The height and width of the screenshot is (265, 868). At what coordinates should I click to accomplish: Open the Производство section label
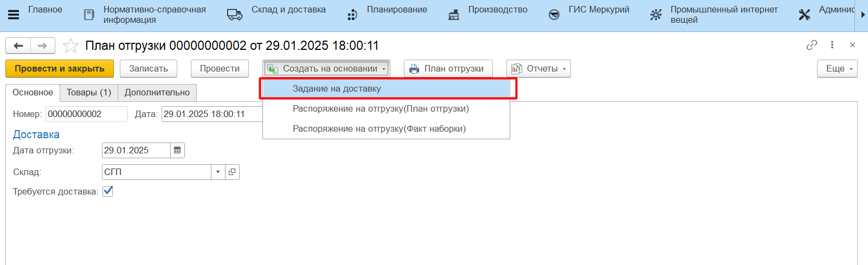click(x=498, y=10)
